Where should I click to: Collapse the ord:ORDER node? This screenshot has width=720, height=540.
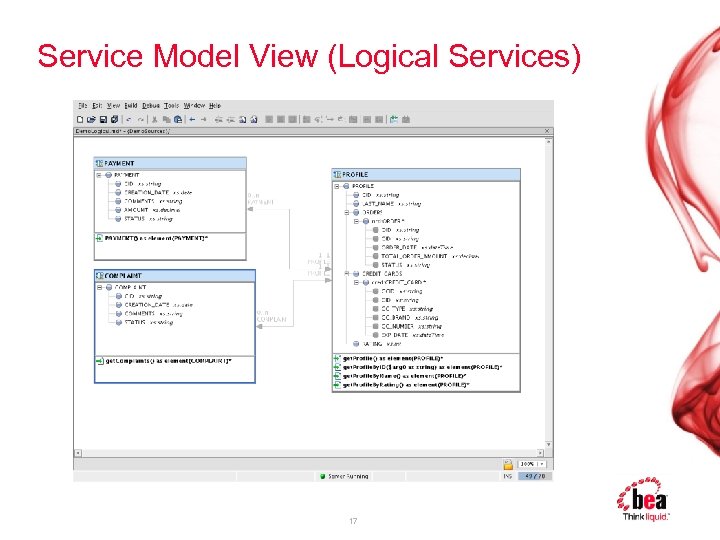(x=356, y=221)
